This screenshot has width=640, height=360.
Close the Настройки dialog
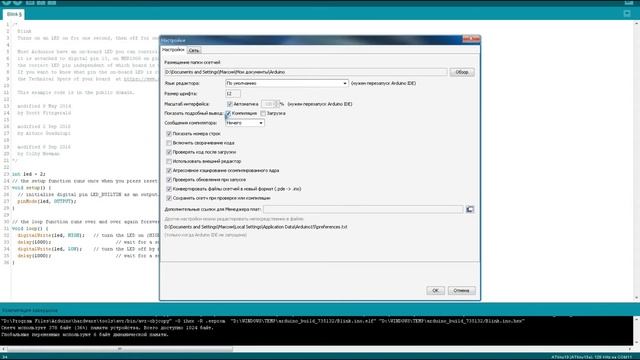[471, 39]
